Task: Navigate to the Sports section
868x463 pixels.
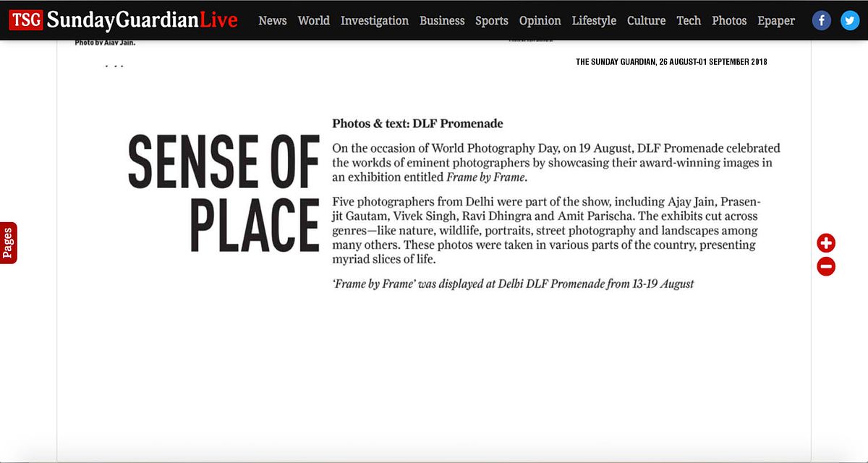Action: pos(491,20)
